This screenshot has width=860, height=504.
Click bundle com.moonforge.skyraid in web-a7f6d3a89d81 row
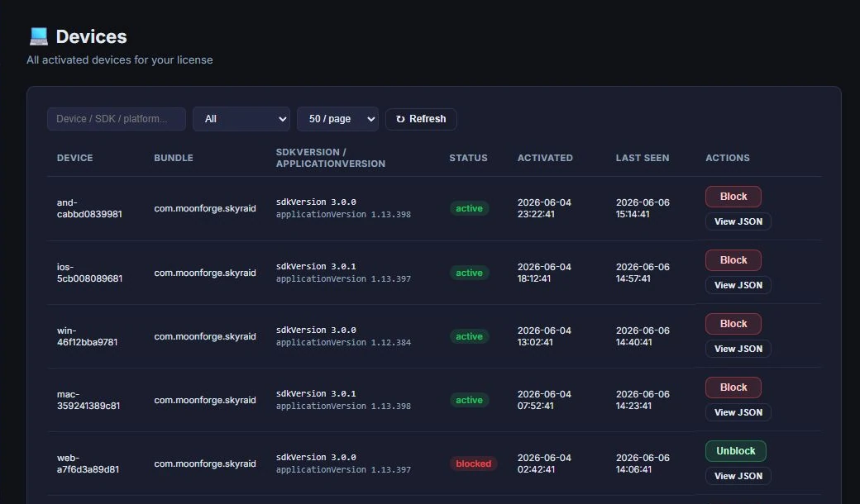[x=204, y=464]
